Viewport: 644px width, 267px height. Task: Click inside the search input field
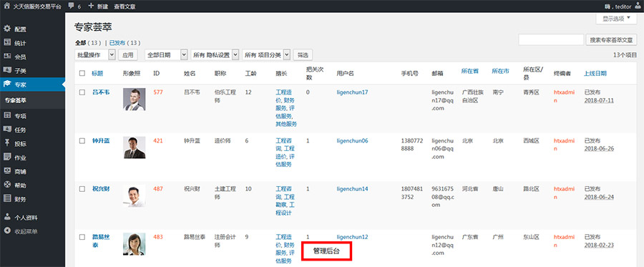551,40
